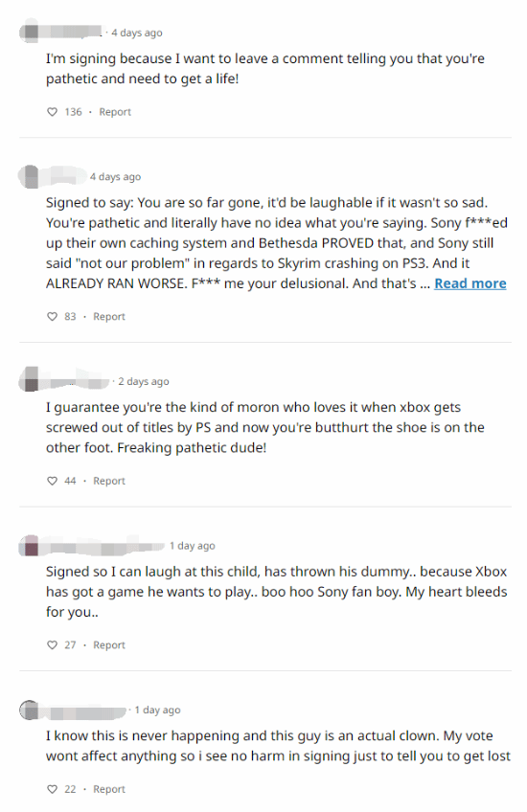Open avatar of 2 days ago commenter
This screenshot has height=812, width=527.
point(30,381)
